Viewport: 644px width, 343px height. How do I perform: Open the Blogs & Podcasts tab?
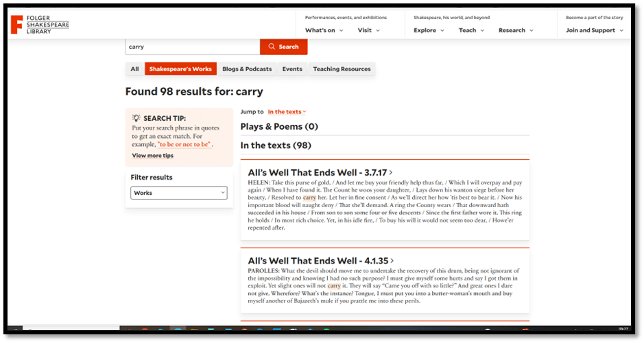247,69
